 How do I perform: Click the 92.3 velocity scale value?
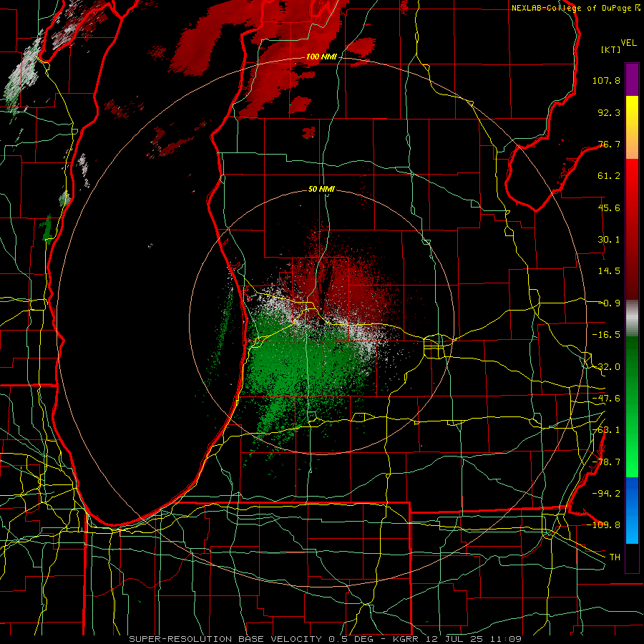tap(609, 112)
